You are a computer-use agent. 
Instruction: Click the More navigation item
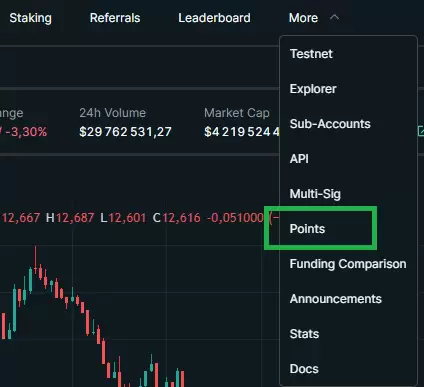[x=303, y=18]
